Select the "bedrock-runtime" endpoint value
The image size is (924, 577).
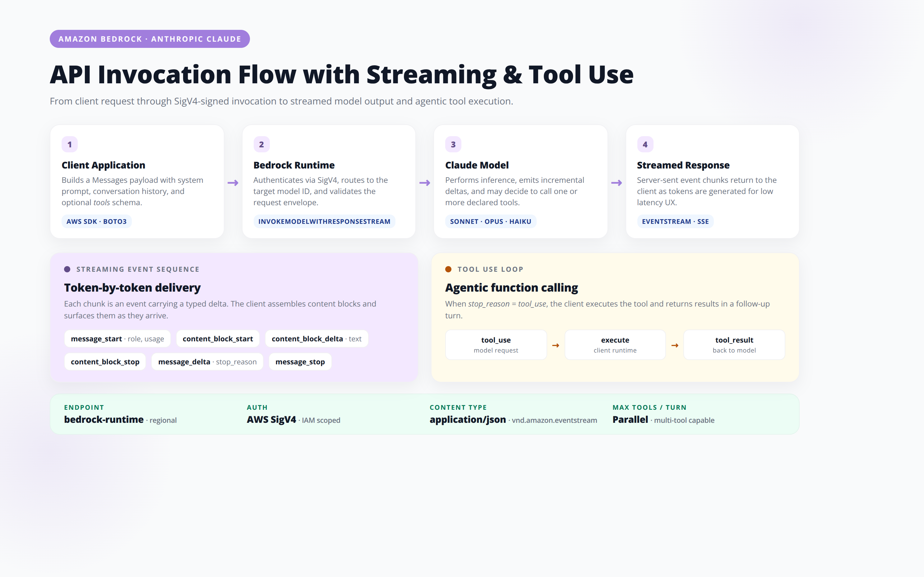(104, 419)
